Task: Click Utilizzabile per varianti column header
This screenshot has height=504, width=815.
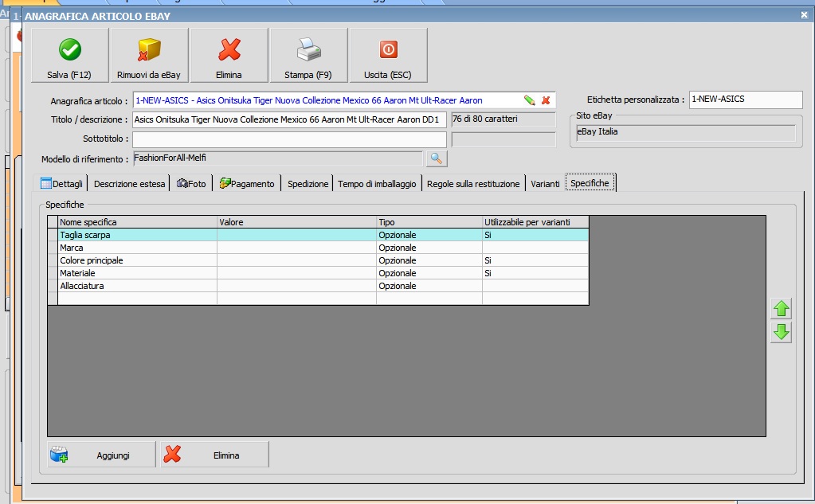Action: (535, 222)
